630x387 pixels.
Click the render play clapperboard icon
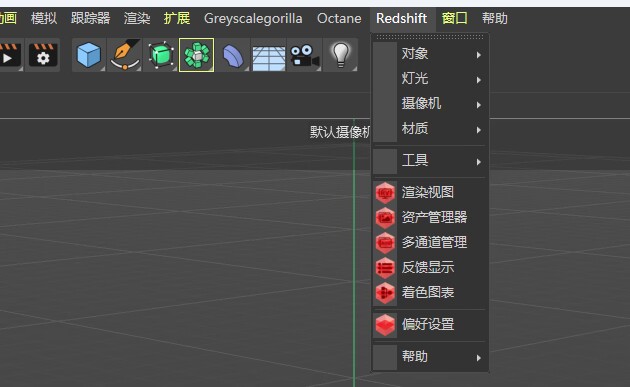pyautogui.click(x=10, y=55)
